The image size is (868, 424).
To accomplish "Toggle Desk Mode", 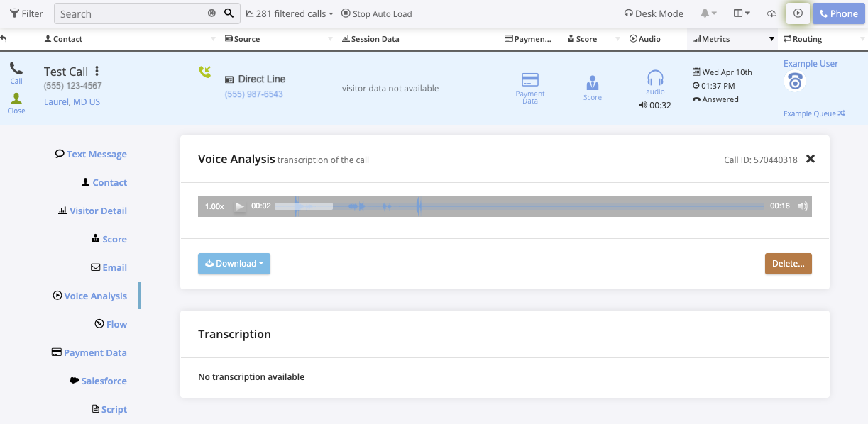I will (653, 13).
